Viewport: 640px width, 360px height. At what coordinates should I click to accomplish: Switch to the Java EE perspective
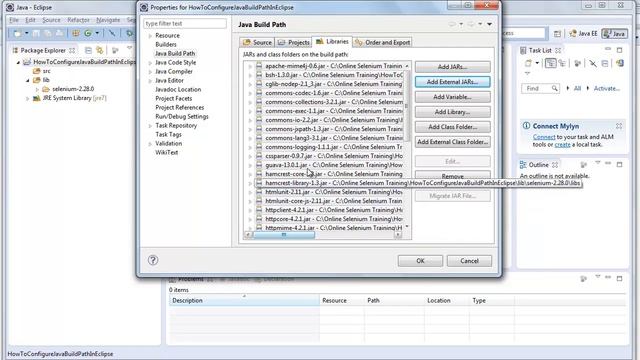tap(583, 33)
